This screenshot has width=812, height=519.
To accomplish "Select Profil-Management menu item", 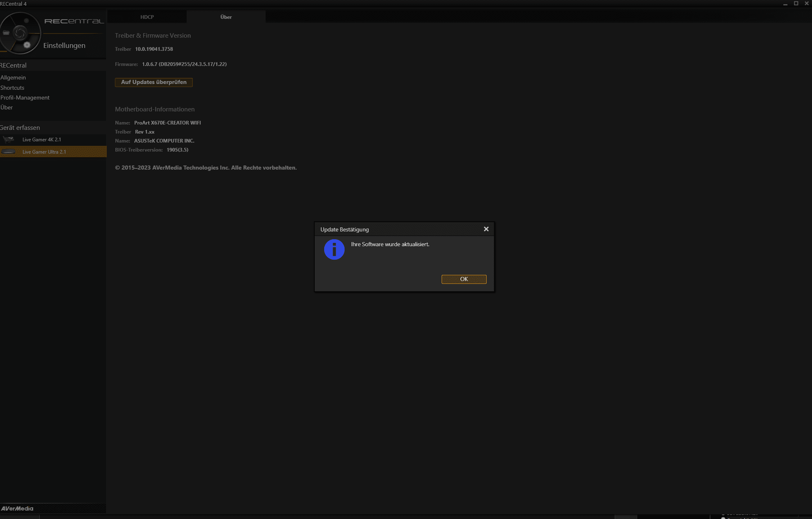I will pos(25,97).
